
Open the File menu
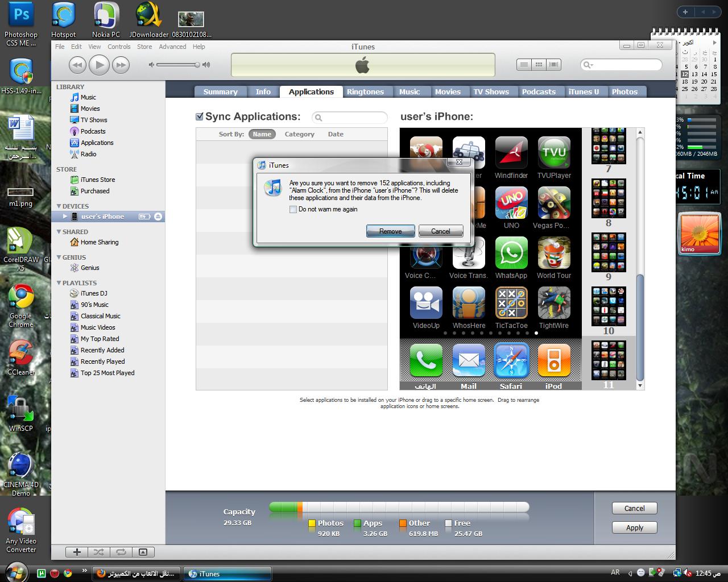tap(60, 47)
